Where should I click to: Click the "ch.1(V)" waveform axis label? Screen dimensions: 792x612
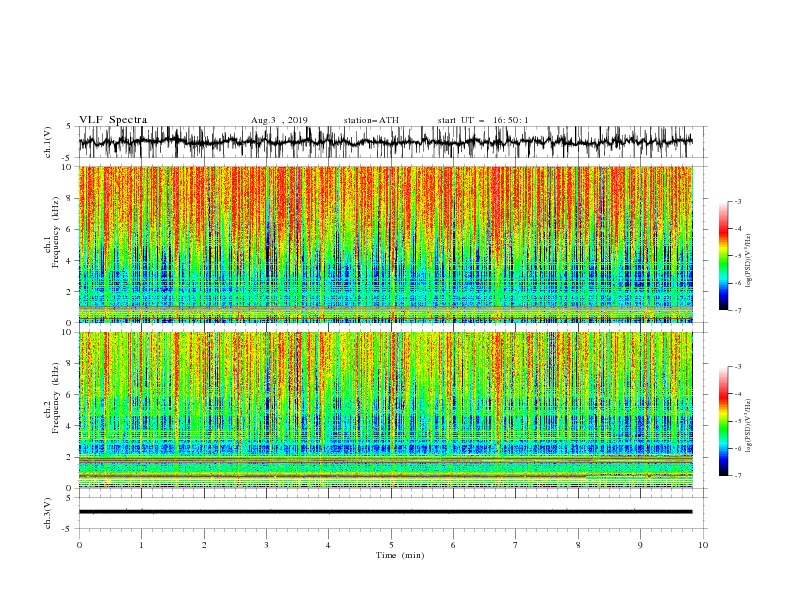click(48, 142)
